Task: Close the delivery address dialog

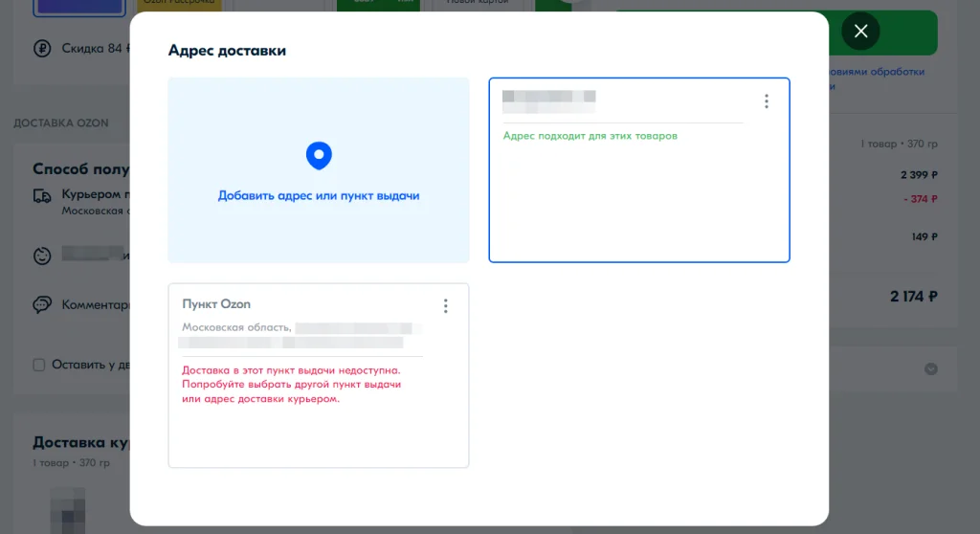Action: pyautogui.click(x=860, y=32)
